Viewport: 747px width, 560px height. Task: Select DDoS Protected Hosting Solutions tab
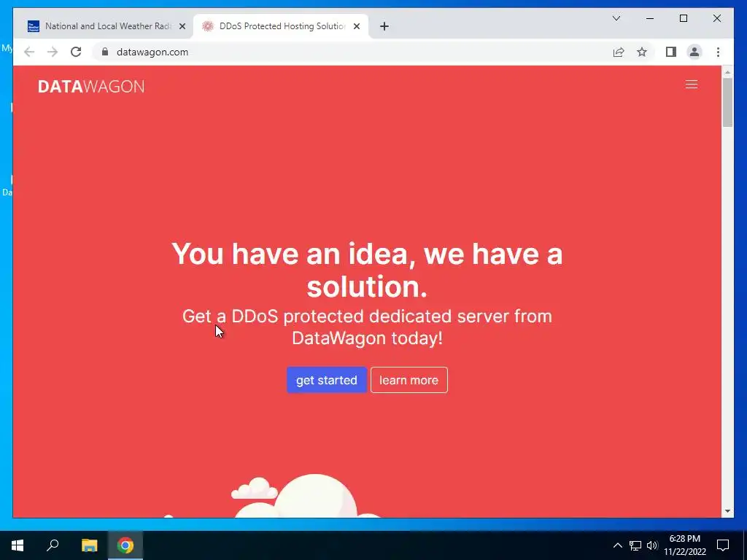[282, 26]
